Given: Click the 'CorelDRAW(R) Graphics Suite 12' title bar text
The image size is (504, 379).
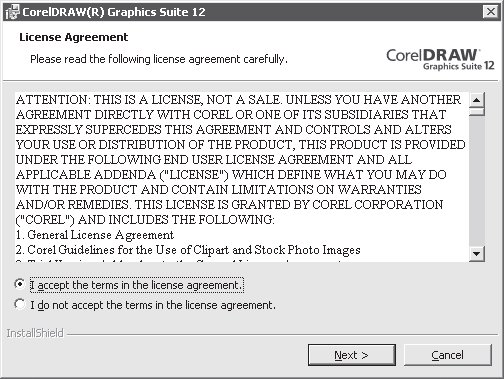Looking at the screenshot, I should [114, 12].
